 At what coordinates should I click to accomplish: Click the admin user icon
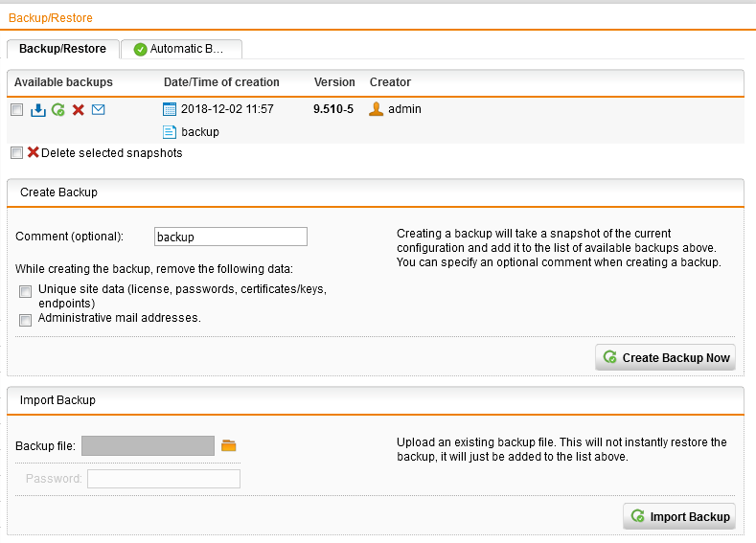376,109
